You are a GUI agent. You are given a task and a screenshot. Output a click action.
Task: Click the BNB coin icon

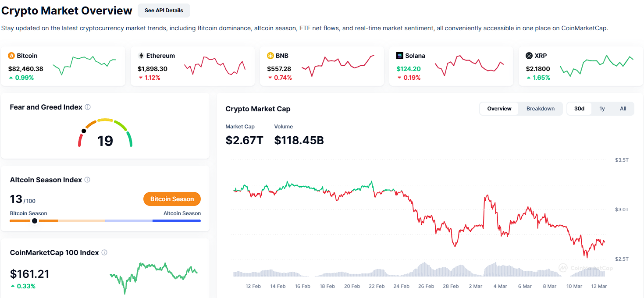pyautogui.click(x=270, y=56)
